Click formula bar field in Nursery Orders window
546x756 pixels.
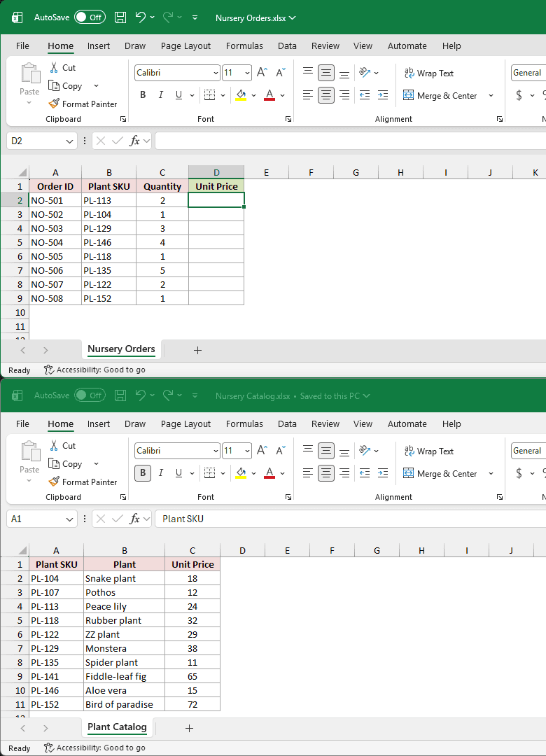pos(351,141)
